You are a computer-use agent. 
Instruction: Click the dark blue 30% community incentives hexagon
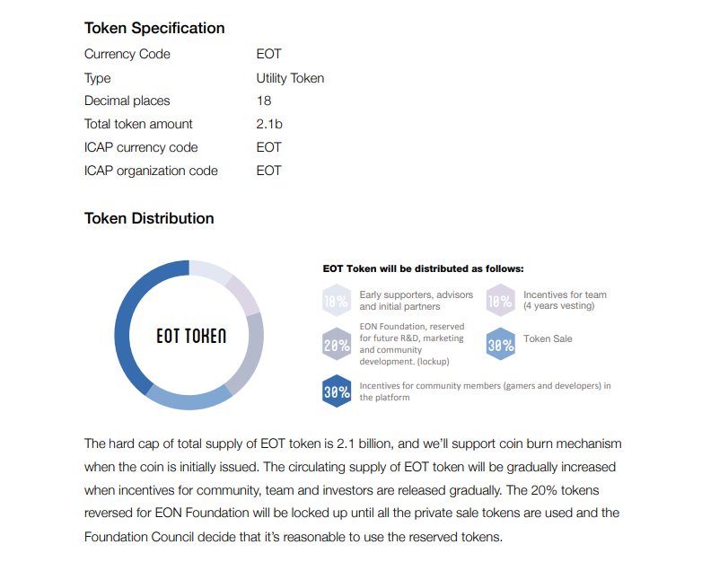click(x=336, y=391)
